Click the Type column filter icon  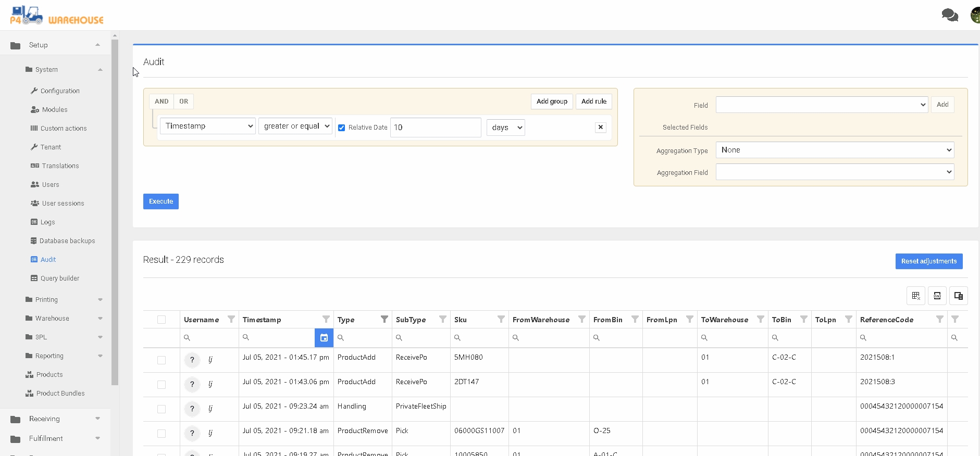[384, 320]
